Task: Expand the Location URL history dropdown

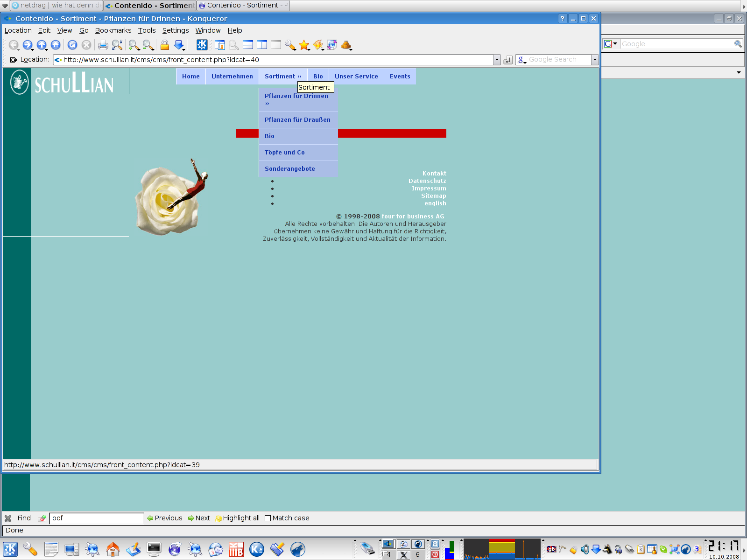Action: pos(497,60)
